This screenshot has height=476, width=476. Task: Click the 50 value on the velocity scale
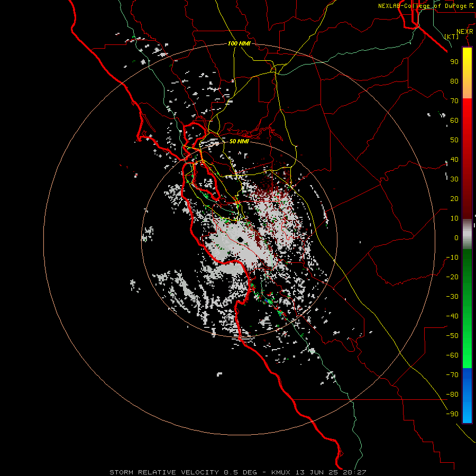454,140
